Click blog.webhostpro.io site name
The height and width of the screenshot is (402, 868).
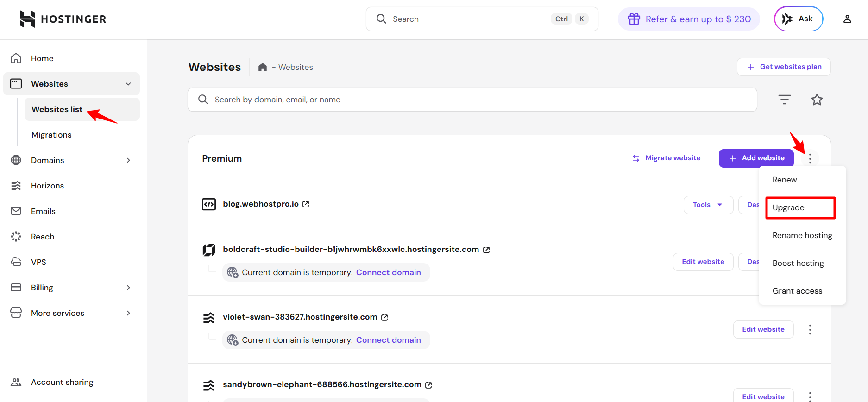click(x=261, y=204)
